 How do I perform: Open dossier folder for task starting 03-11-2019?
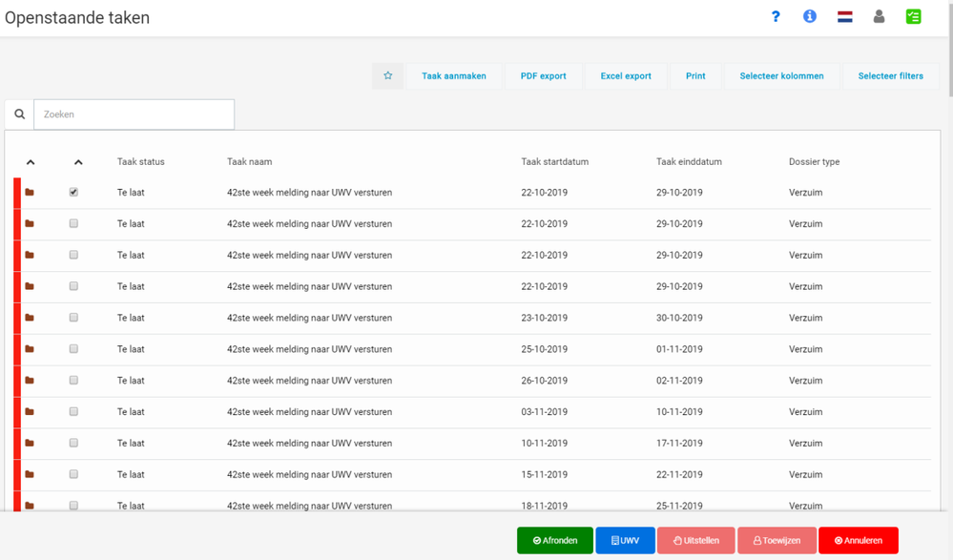click(30, 411)
